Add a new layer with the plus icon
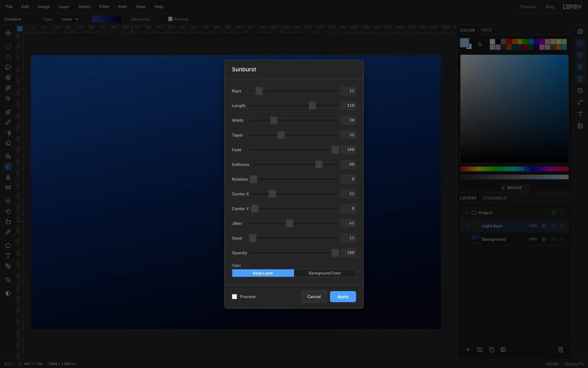 tap(468, 350)
